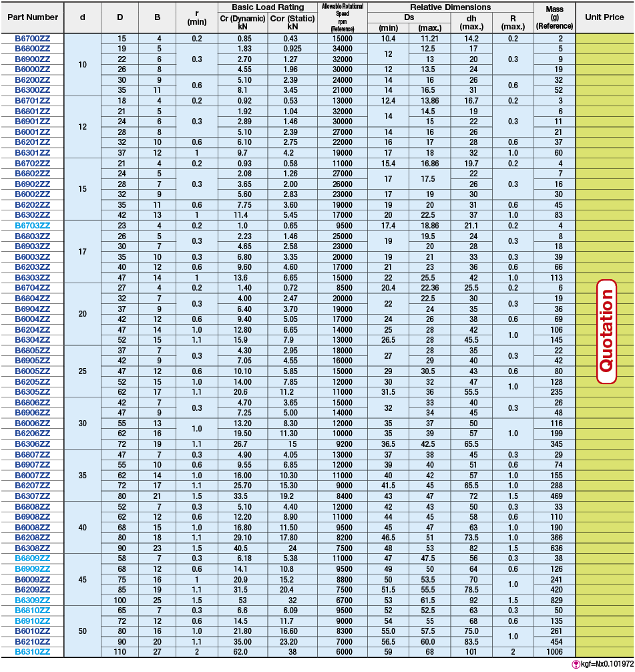Click the Allowable Rotational Speed header
635x672 pixels.
click(342, 17)
